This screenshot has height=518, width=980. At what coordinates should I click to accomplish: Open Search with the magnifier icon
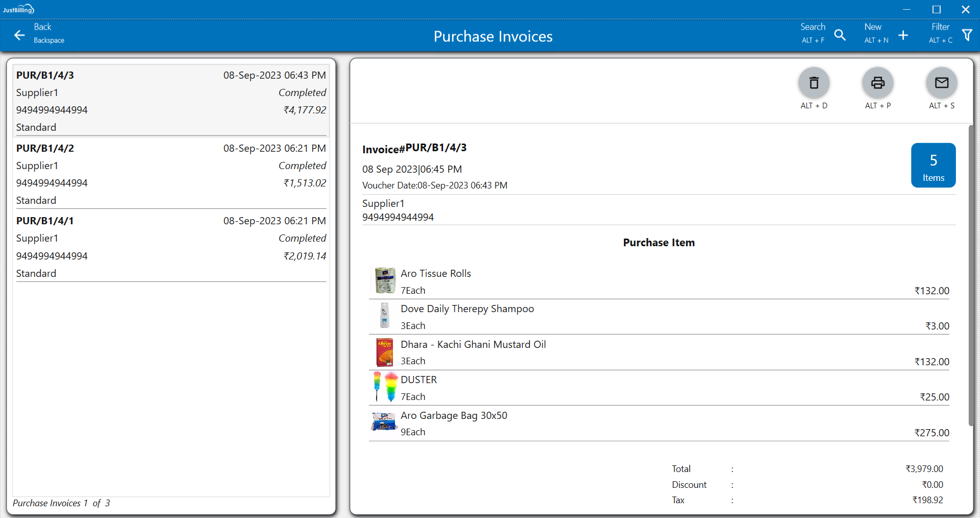pyautogui.click(x=840, y=35)
